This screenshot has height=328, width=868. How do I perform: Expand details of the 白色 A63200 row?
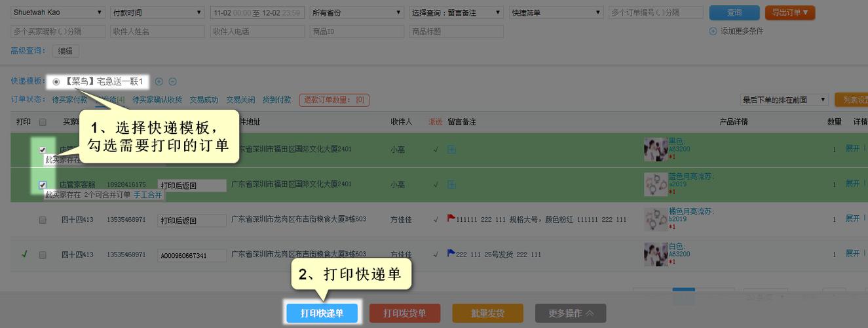click(852, 253)
